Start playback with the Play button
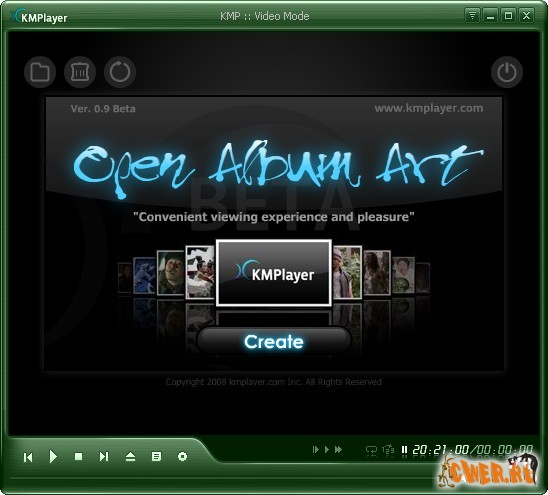 tap(53, 457)
